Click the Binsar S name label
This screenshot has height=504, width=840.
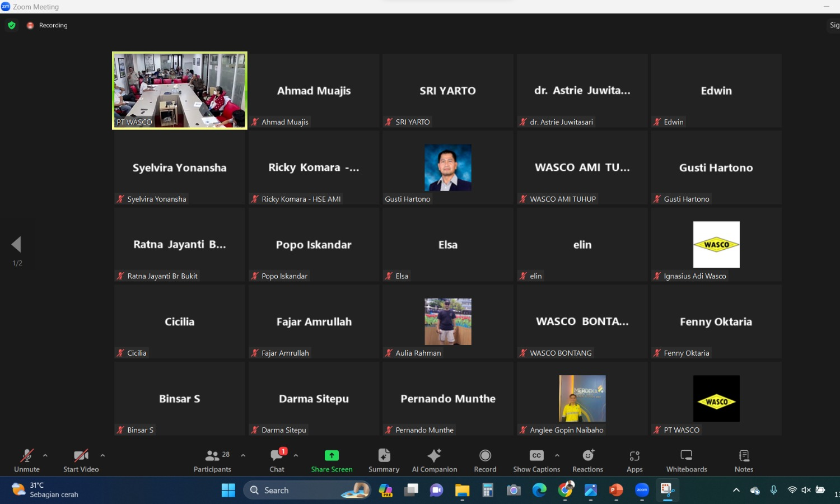pos(140,430)
